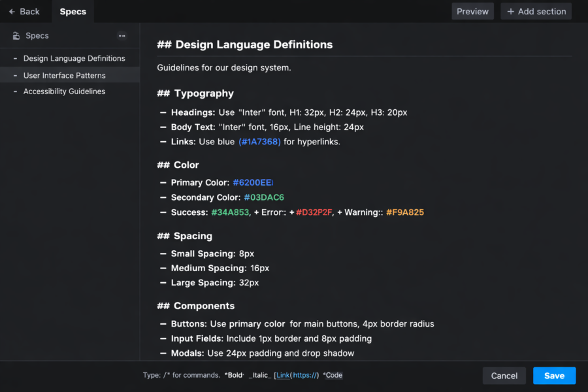Image resolution: width=588 pixels, height=392 pixels.
Task: Click the #1A7368 link color code
Action: (x=259, y=142)
